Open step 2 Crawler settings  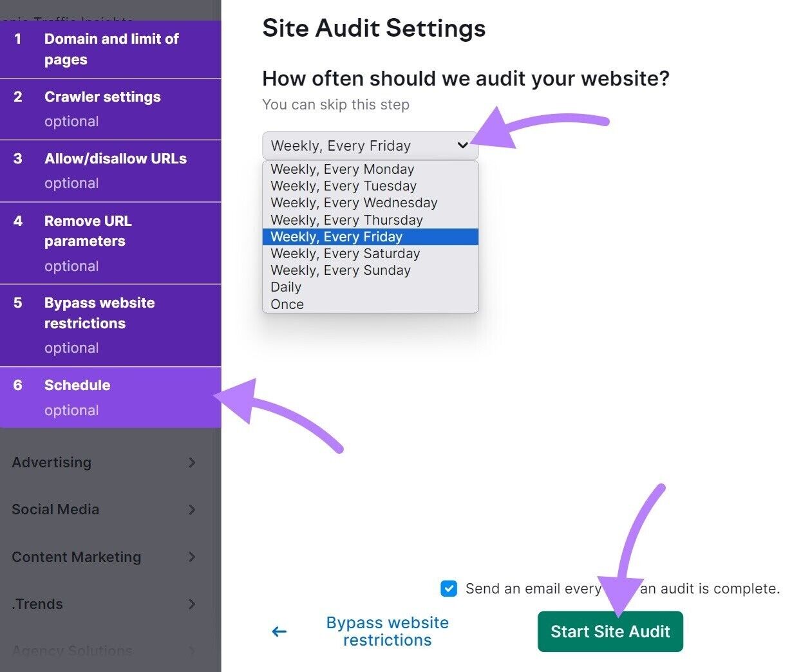coord(102,97)
